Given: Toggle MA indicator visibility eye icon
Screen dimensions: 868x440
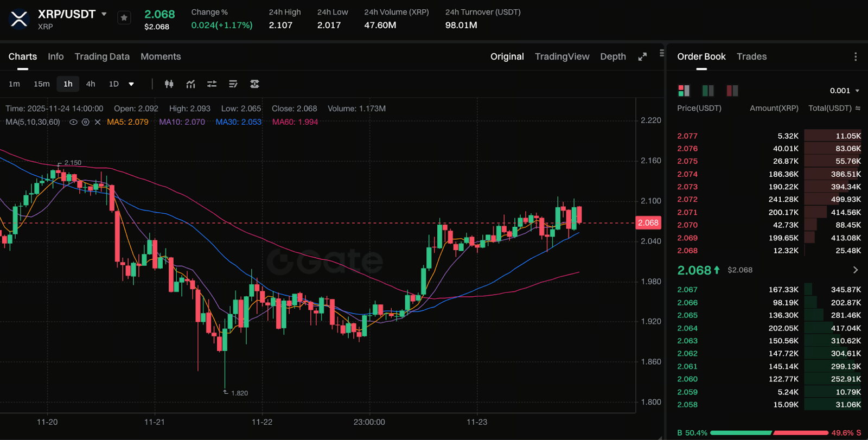Looking at the screenshot, I should [x=74, y=122].
